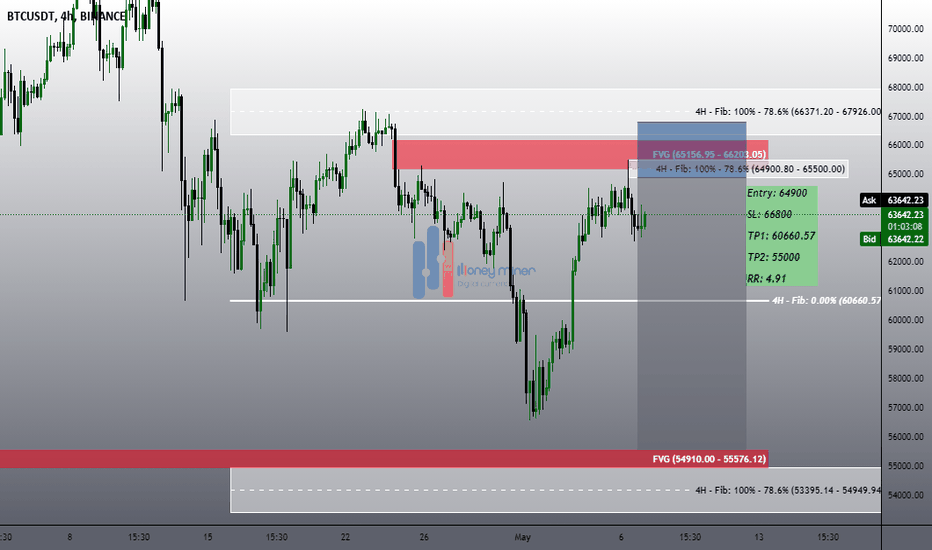
Task: Select the SL: 66800 label
Action: pos(769,214)
